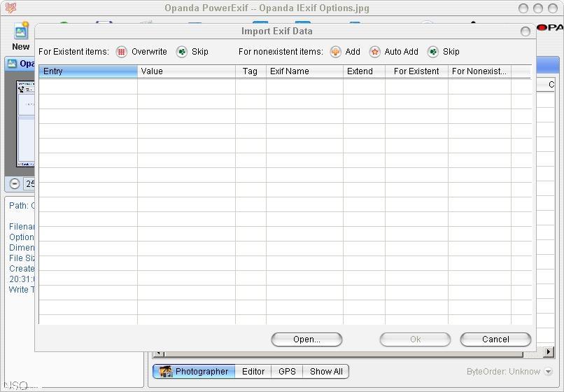Open the ByteOrder dropdown arrow

pos(548,372)
